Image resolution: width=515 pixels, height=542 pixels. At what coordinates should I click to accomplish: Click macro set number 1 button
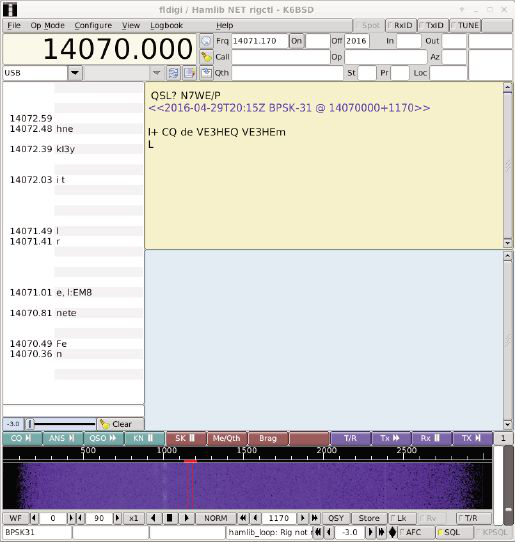[x=503, y=438]
